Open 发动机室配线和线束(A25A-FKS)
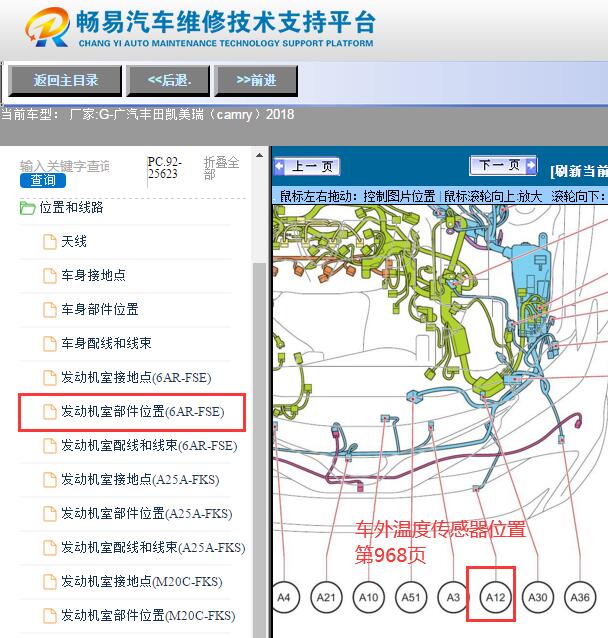The width and height of the screenshot is (608, 638). (x=153, y=548)
